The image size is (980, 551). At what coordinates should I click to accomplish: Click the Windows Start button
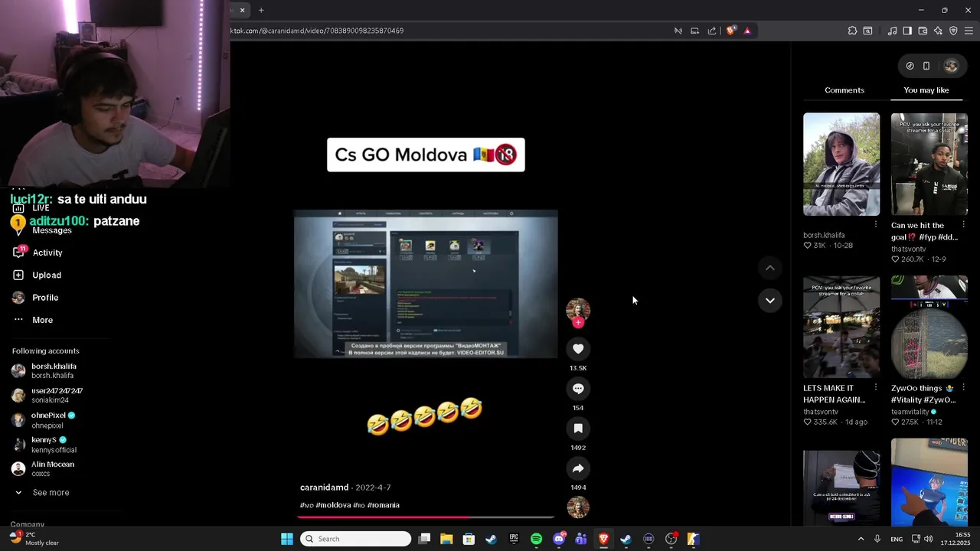coord(286,539)
